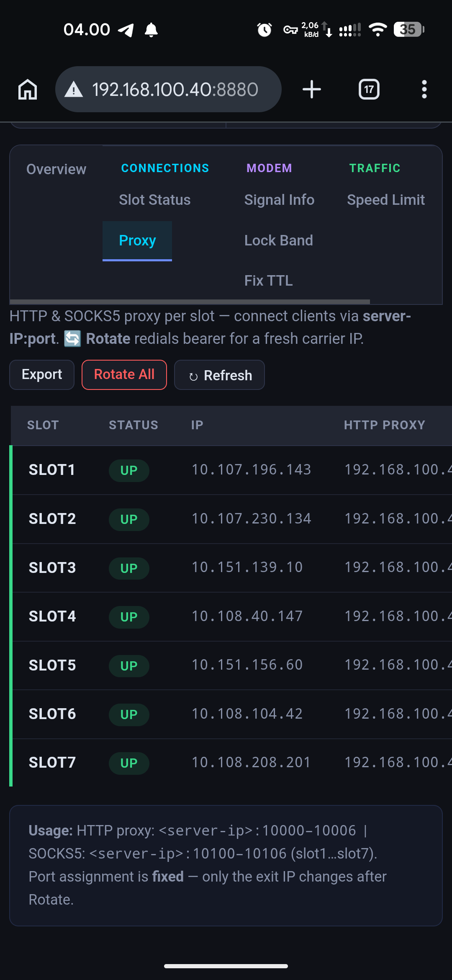Select the Proxy tab
452x980 pixels.
[137, 241]
